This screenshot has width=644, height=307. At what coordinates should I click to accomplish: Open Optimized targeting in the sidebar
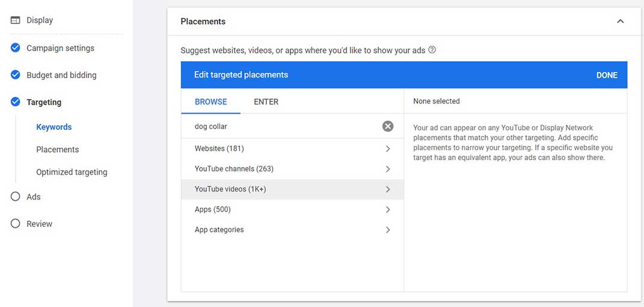(x=72, y=172)
